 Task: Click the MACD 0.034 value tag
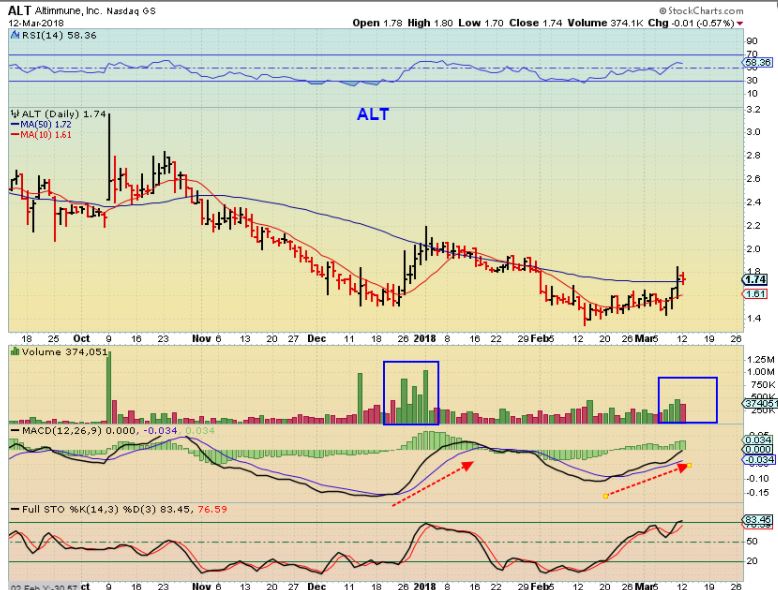(758, 440)
